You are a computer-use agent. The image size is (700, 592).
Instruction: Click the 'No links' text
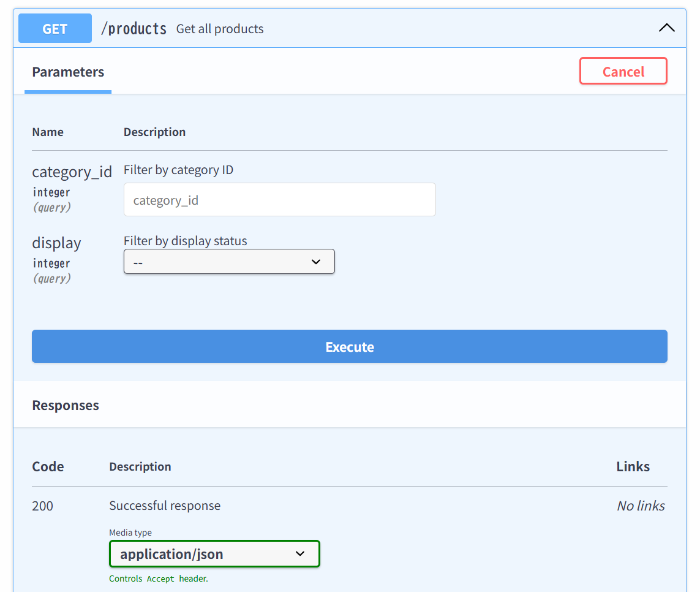pos(641,506)
